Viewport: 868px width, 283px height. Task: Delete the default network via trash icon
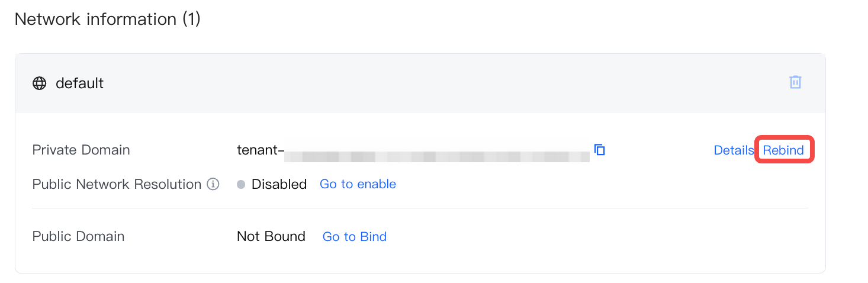tap(795, 82)
